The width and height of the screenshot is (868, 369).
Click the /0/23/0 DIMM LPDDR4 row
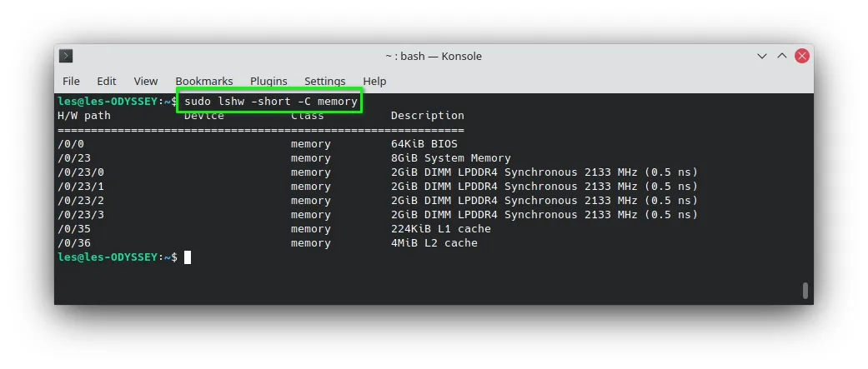(x=378, y=172)
